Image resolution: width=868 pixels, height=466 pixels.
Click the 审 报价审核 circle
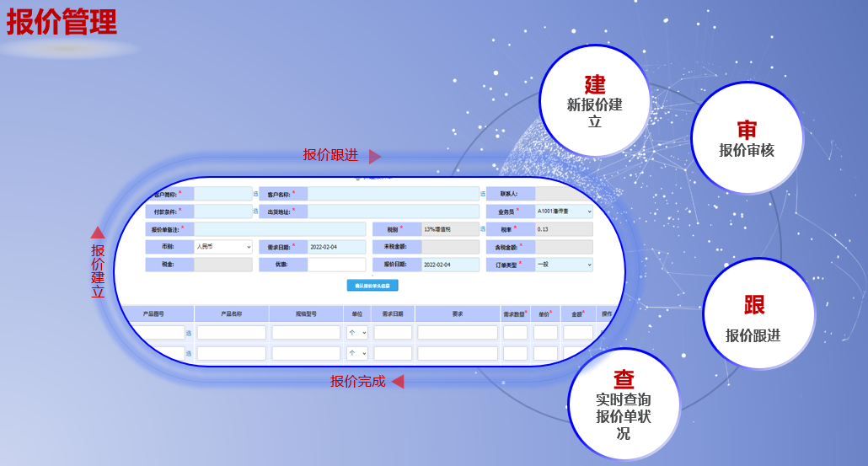click(x=746, y=138)
